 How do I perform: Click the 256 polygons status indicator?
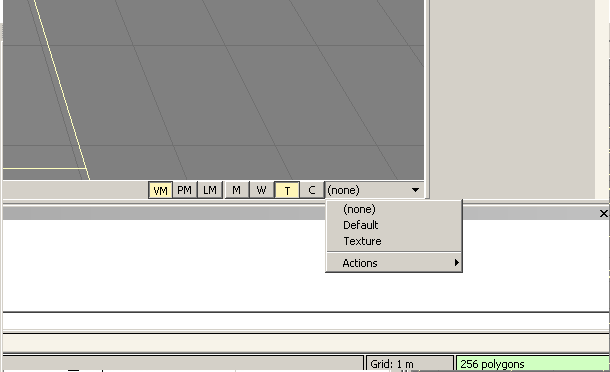pos(533,364)
